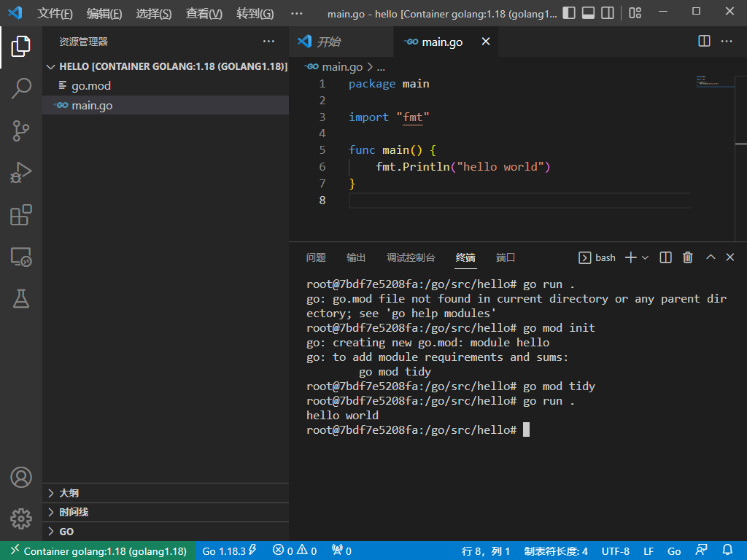Screen dimensions: 747x560
Task: Open editor more actions ellipsis
Action: (x=727, y=42)
